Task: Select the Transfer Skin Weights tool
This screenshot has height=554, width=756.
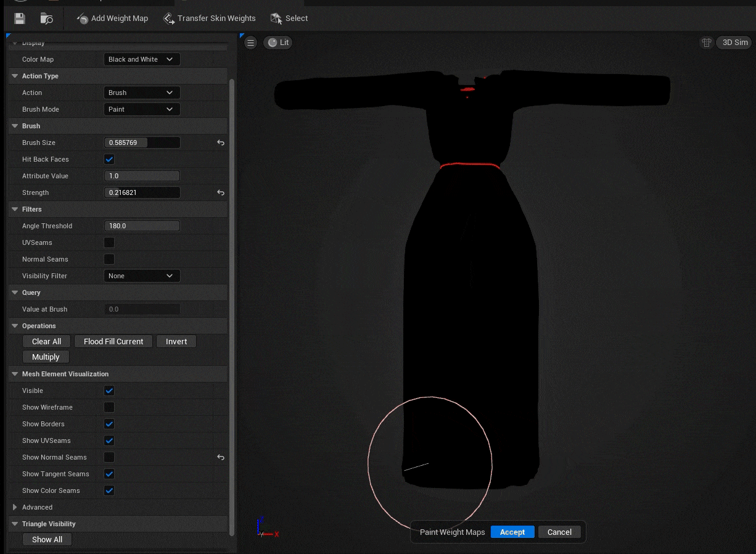Action: click(209, 19)
